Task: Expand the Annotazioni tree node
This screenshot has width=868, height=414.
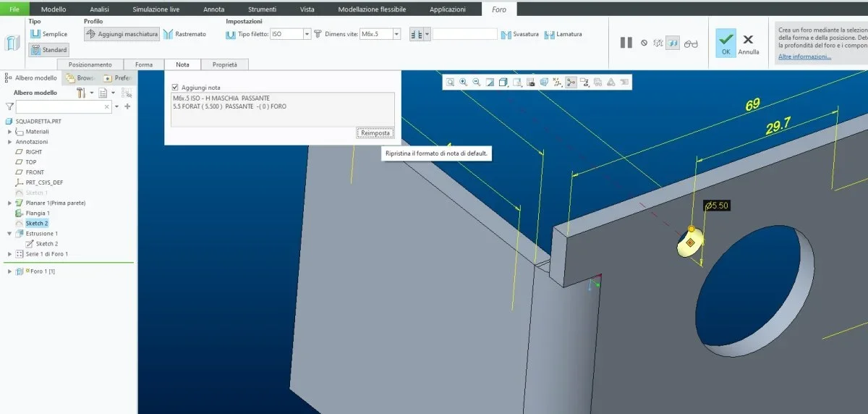Action: click(9, 142)
